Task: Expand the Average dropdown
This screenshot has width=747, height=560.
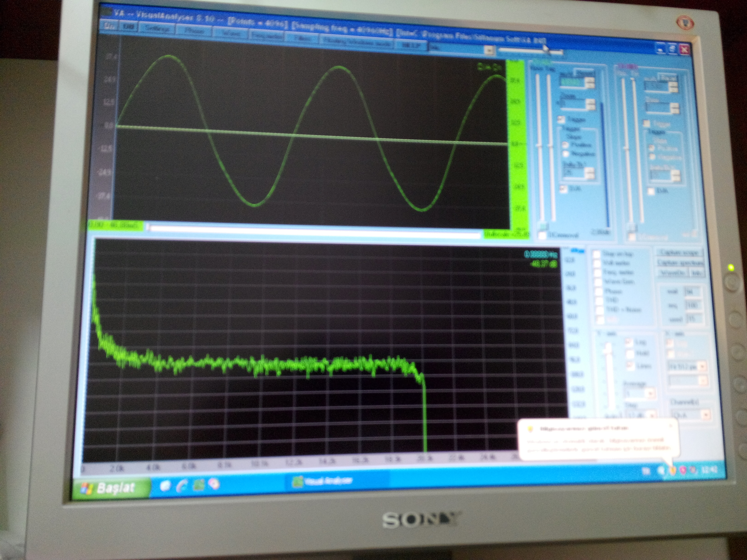Action: [x=650, y=394]
